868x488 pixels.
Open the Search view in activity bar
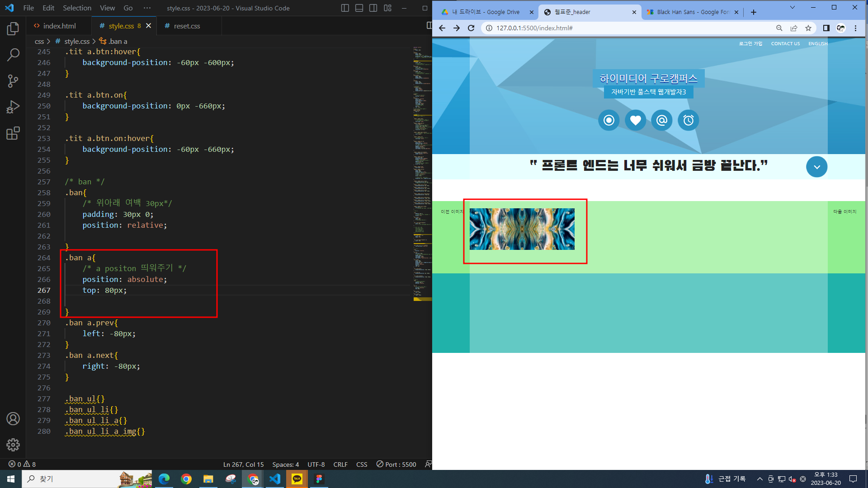[13, 55]
